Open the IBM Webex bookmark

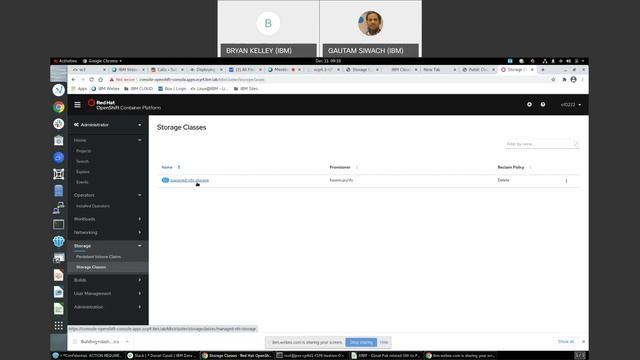click(x=105, y=89)
